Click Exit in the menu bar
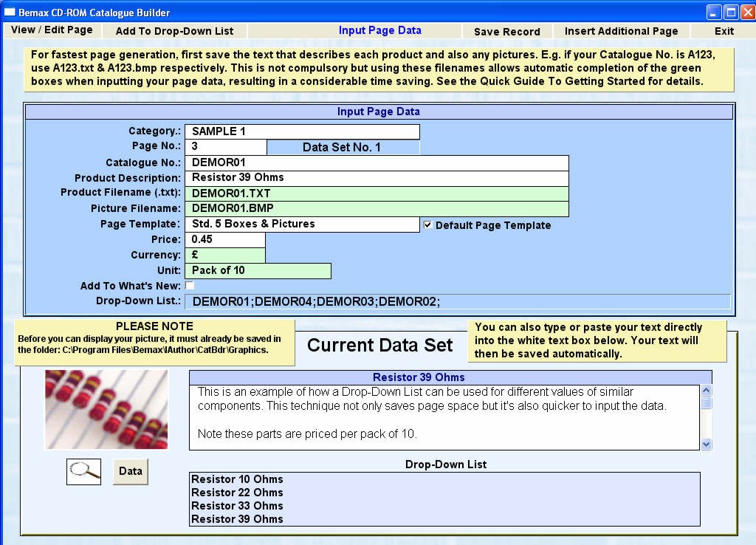The image size is (756, 545). [724, 31]
